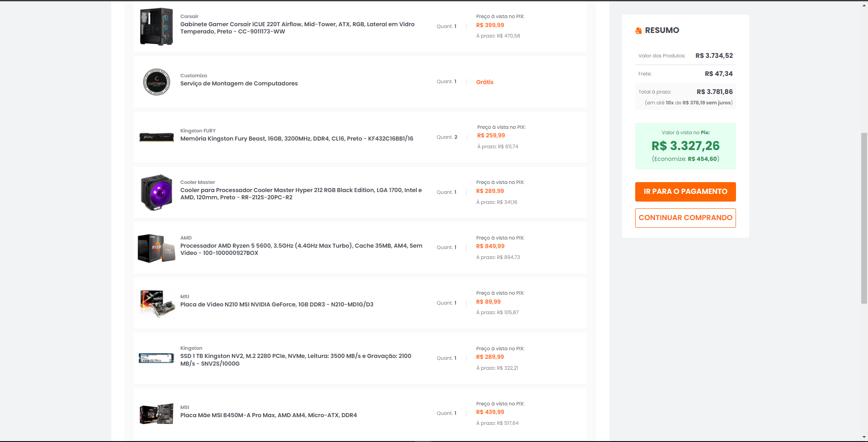Open Memória Kingston Fury Beast 16GB title

pyautogui.click(x=297, y=139)
